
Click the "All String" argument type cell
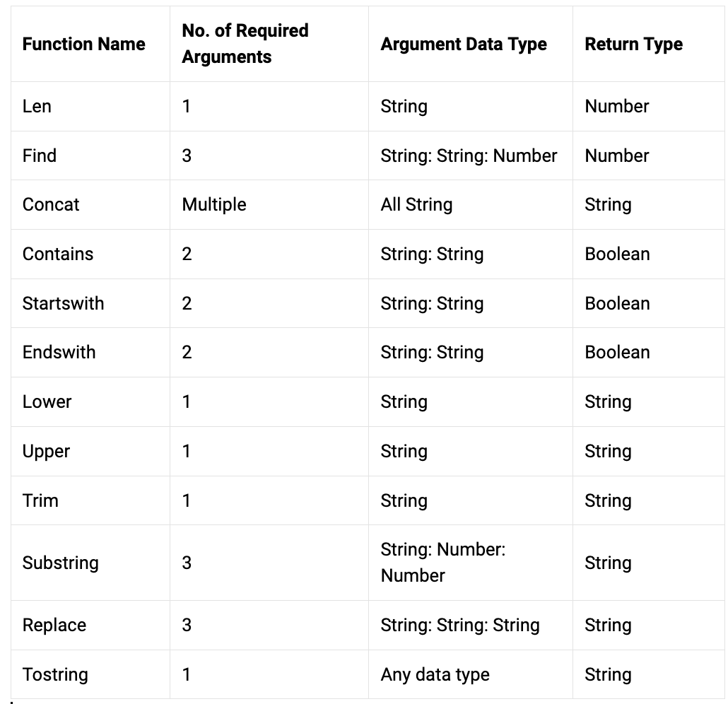click(x=416, y=205)
